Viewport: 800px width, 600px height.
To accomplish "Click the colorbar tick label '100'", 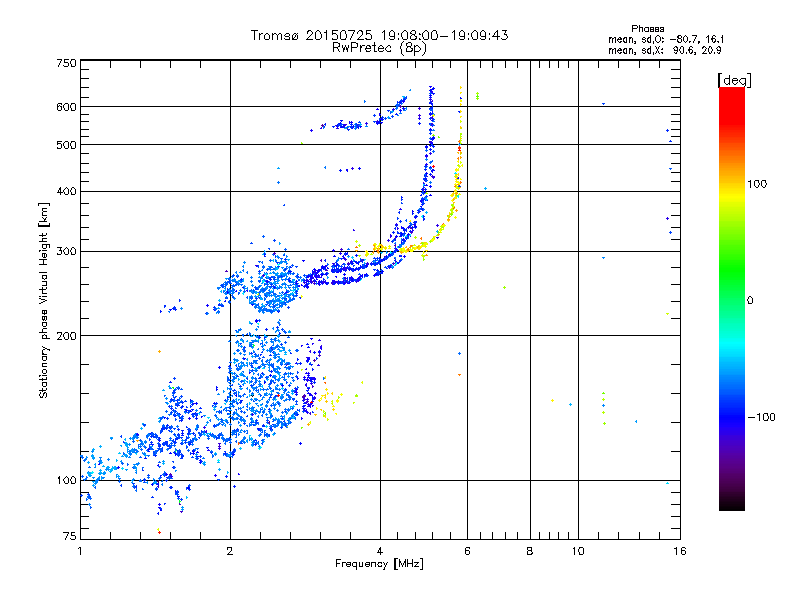I will coord(757,184).
